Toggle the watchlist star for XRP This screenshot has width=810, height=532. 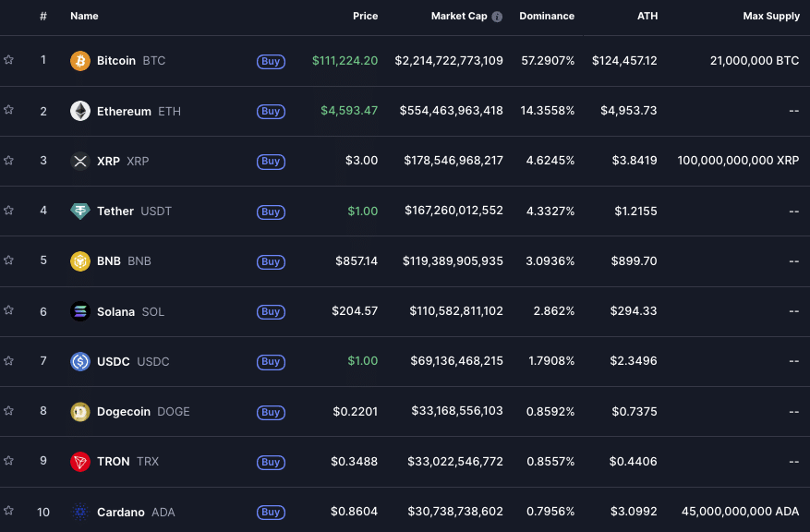tap(9, 161)
